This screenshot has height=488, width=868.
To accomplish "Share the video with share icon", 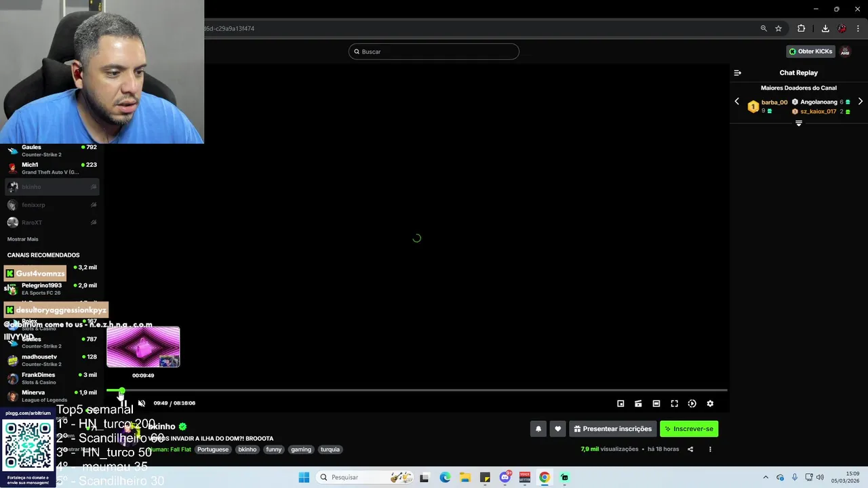I will click(690, 449).
